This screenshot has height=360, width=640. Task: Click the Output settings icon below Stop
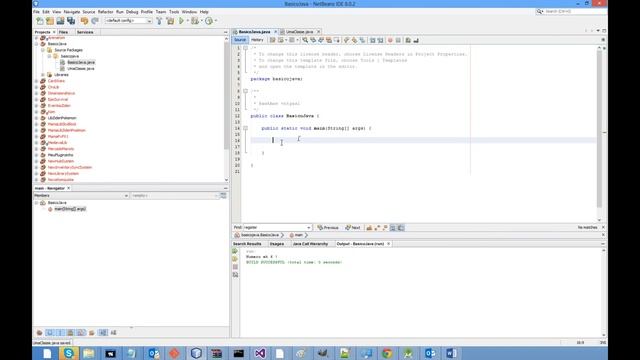[235, 275]
